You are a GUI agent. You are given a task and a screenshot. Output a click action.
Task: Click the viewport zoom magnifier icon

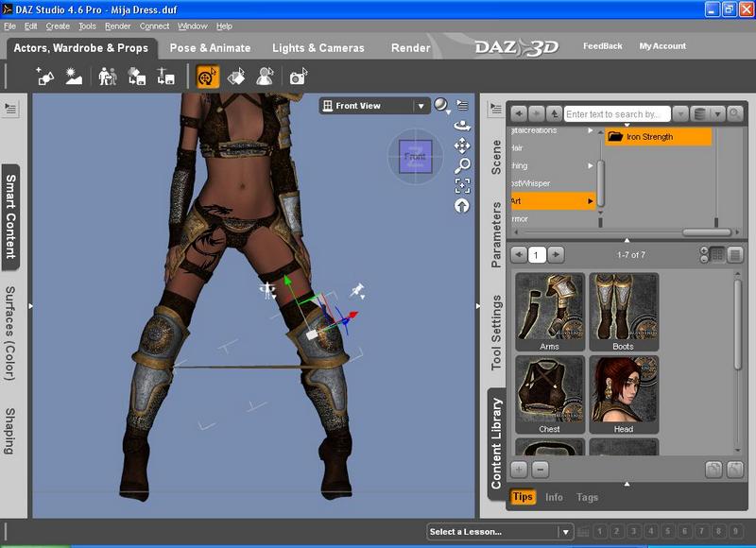[x=462, y=165]
